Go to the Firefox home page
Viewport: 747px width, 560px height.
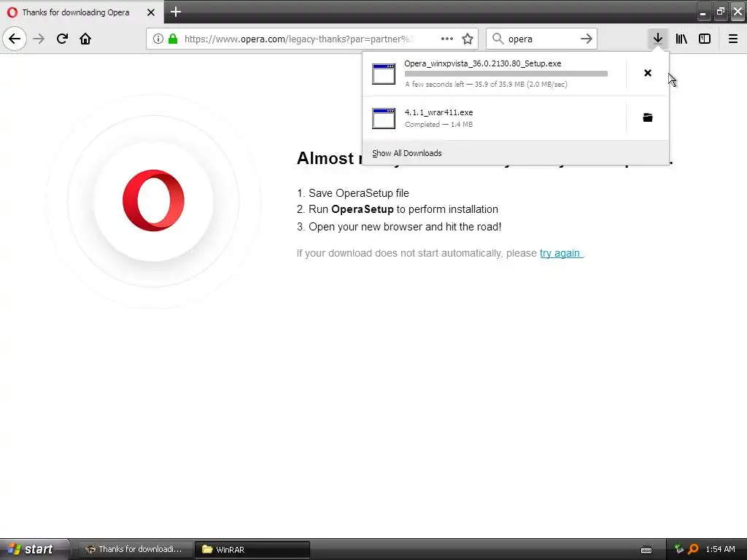[x=85, y=39]
